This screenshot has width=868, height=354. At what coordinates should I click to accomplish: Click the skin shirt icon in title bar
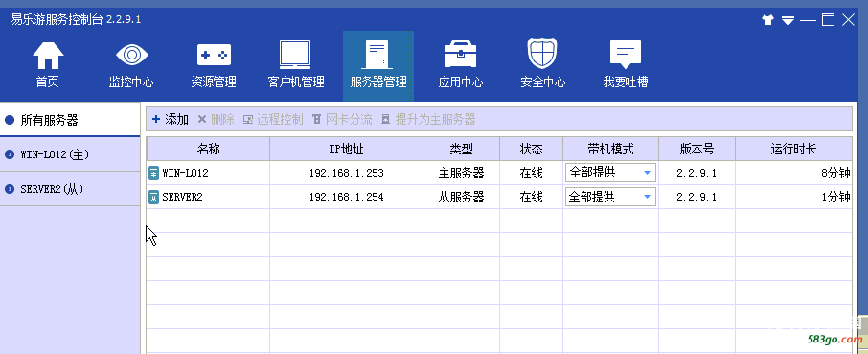point(767,20)
